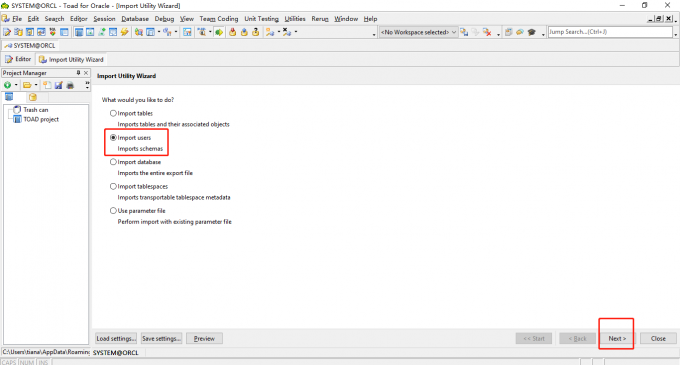Open a new Editor from toolbar pencil icon
The width and height of the screenshot is (680, 365).
click(x=7, y=32)
